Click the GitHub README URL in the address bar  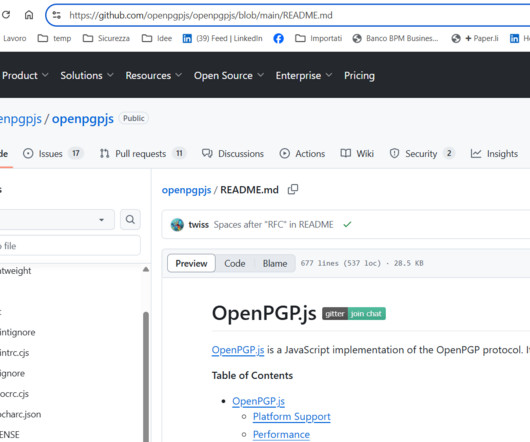(201, 15)
